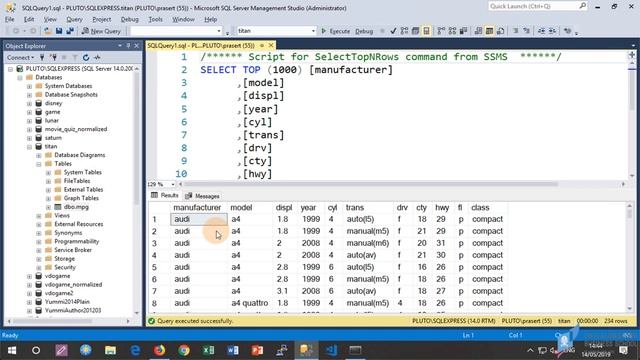Increase the line indent

point(552,31)
